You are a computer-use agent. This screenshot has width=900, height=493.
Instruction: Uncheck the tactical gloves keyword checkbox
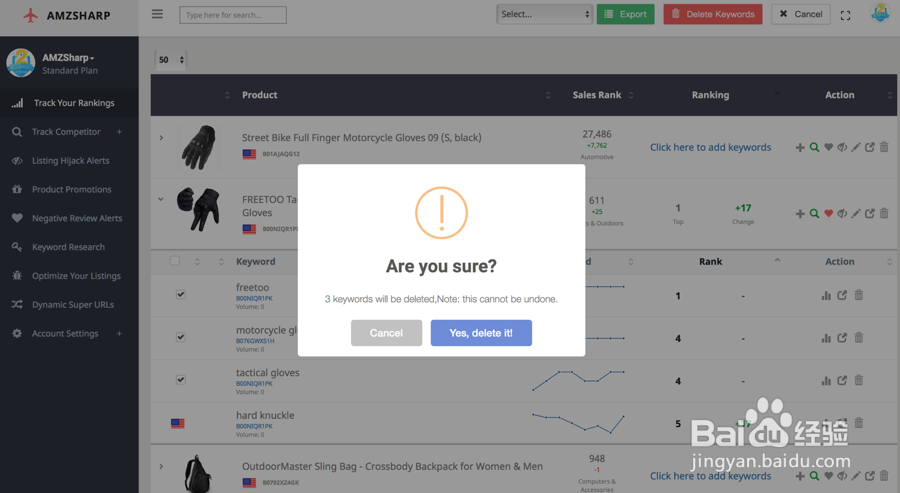click(x=181, y=379)
